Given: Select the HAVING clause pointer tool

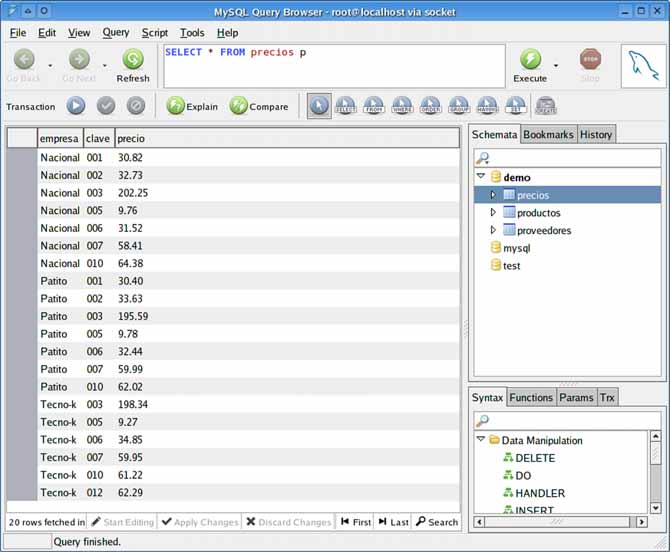Looking at the screenshot, I should (487, 106).
